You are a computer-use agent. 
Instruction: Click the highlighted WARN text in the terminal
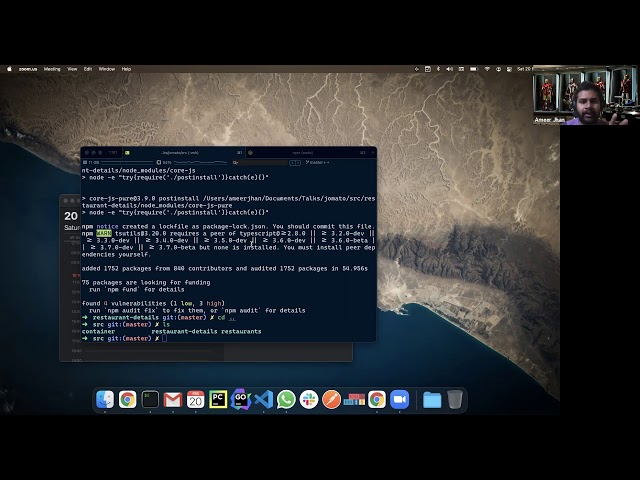click(104, 233)
